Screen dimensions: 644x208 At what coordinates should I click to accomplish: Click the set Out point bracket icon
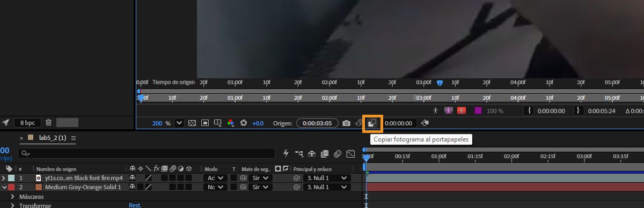click(x=579, y=110)
